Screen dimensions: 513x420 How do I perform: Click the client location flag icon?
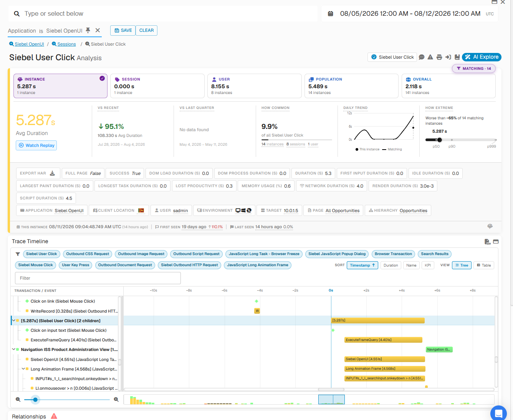141,211
